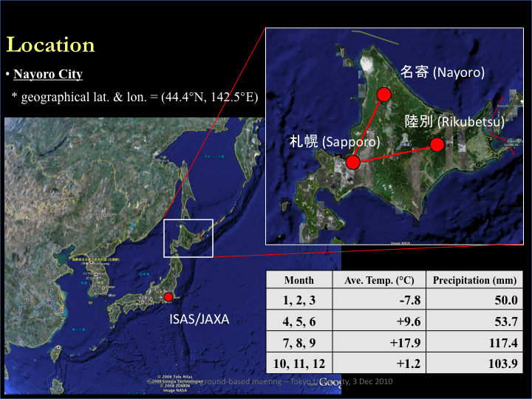Click the red ISAS/JAXA marker near Tokyo

pos(168,297)
